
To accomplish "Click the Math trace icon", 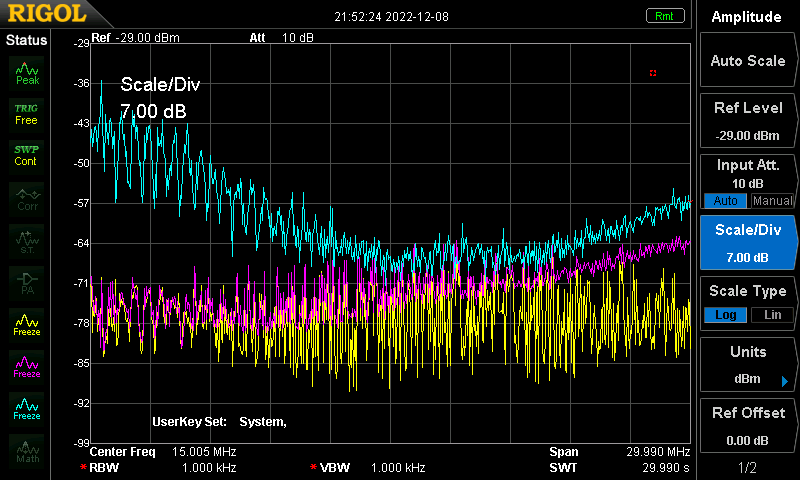I will coord(27,451).
